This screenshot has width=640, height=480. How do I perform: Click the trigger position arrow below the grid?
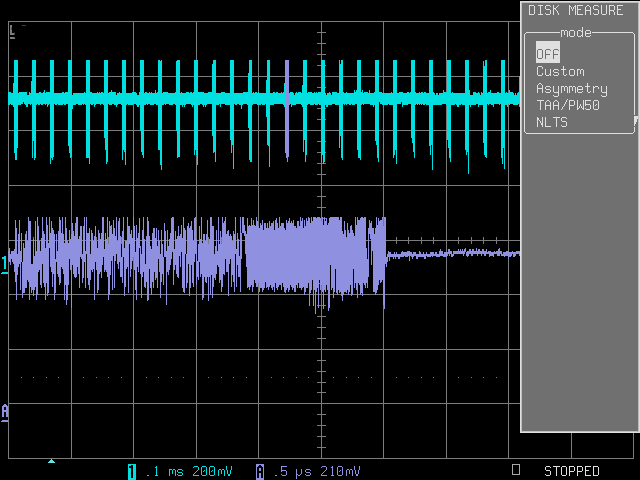point(51,461)
